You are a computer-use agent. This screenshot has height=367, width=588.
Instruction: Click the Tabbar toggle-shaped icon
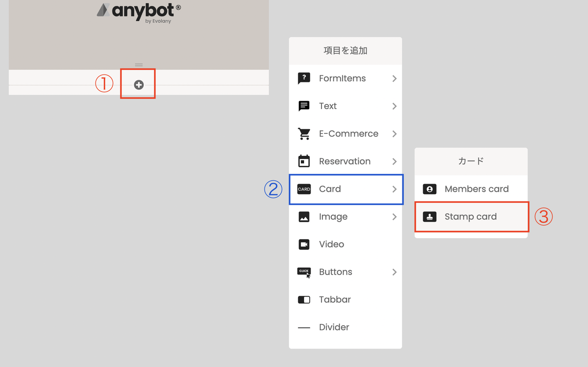[304, 300]
